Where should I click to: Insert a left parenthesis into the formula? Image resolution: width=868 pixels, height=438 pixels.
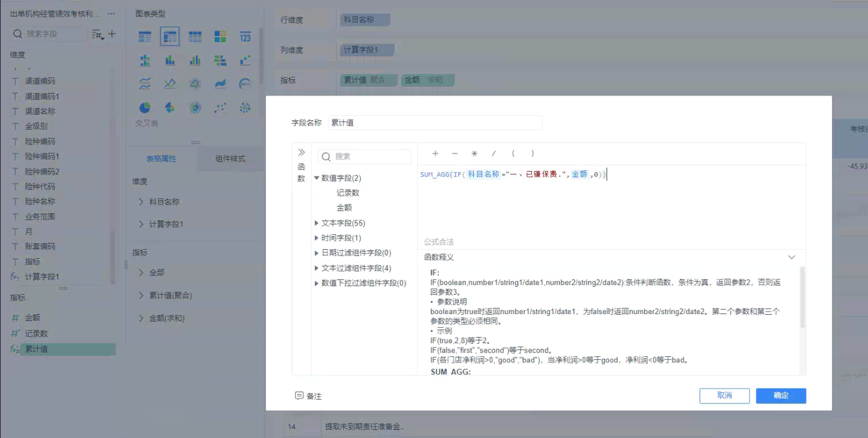513,154
